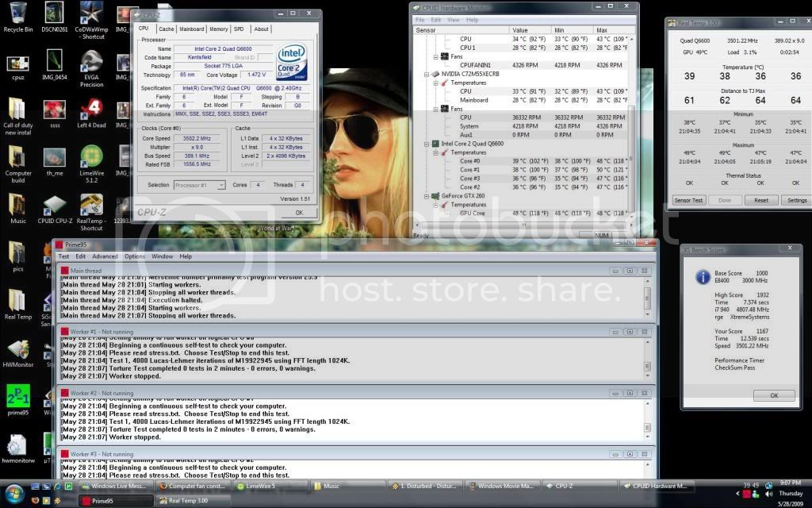Open the CPU-Z Processor #1 selection dropdown
The image size is (812, 508).
(x=199, y=185)
